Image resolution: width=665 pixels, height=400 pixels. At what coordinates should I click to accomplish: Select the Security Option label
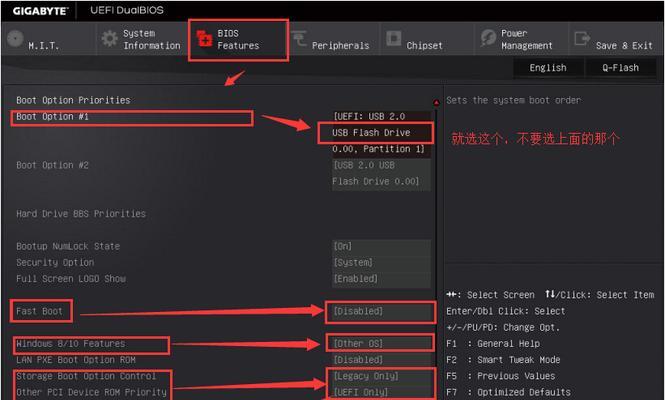click(55, 263)
